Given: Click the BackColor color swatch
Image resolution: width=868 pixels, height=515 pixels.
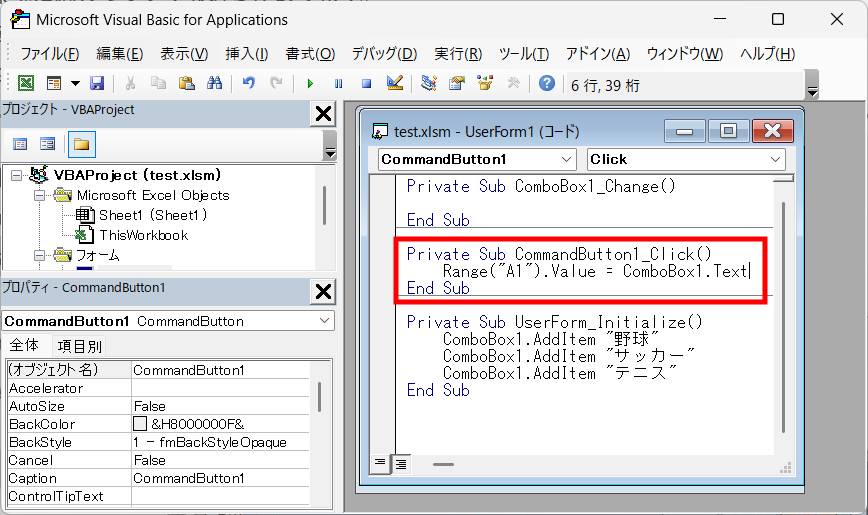Looking at the screenshot, I should coord(140,424).
